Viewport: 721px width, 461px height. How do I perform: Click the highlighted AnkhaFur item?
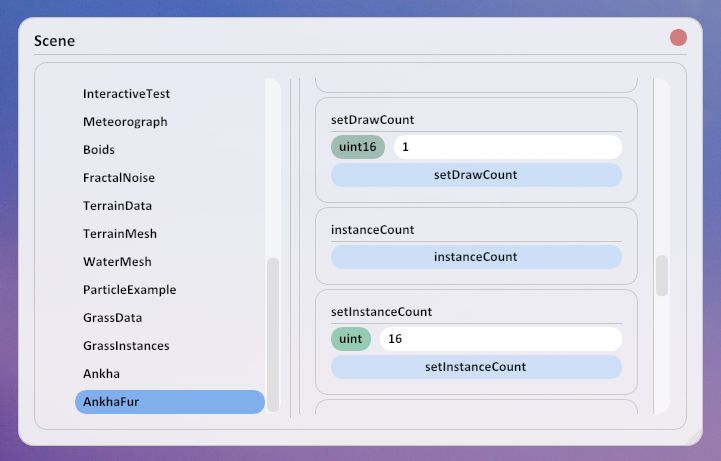[x=169, y=402]
